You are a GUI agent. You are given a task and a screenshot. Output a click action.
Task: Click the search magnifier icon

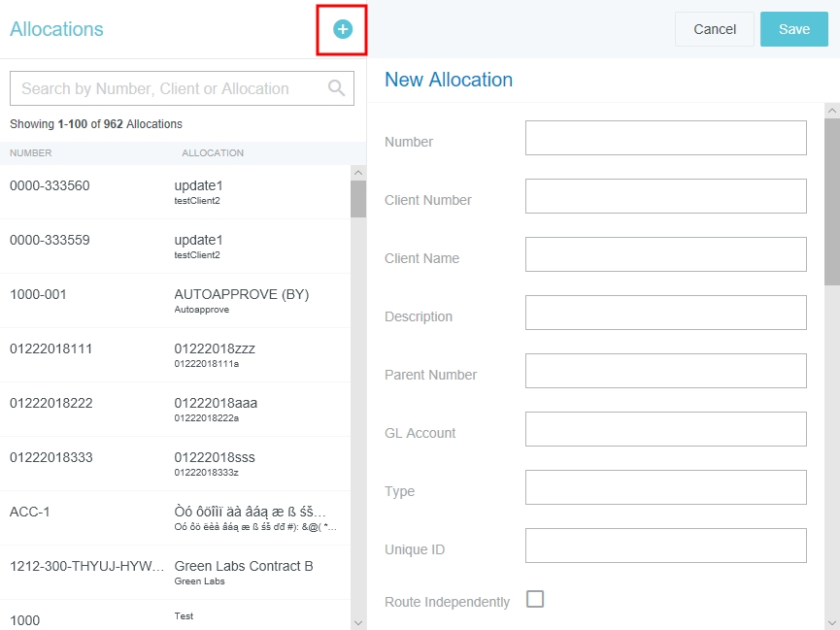(x=337, y=88)
